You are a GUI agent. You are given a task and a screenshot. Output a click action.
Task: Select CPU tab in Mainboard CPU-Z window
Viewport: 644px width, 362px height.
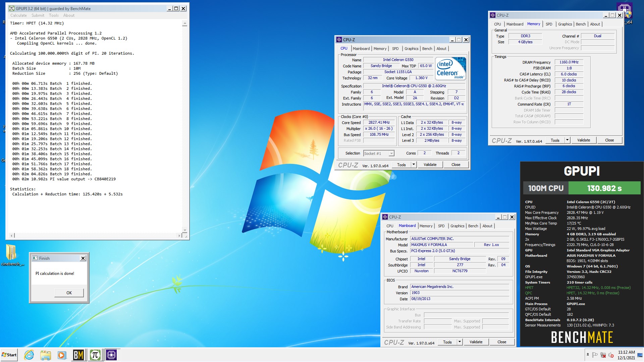tap(390, 226)
